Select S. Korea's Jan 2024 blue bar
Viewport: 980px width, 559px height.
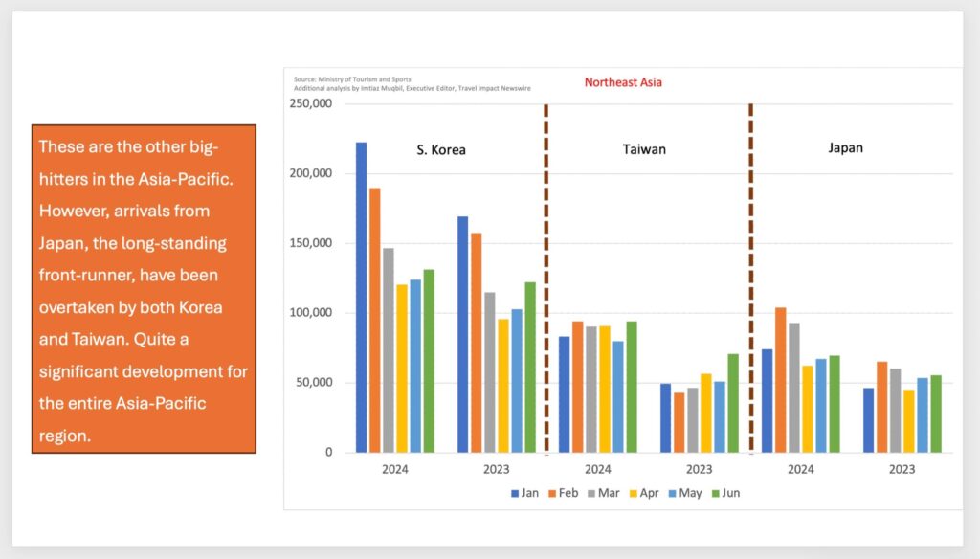click(361, 297)
